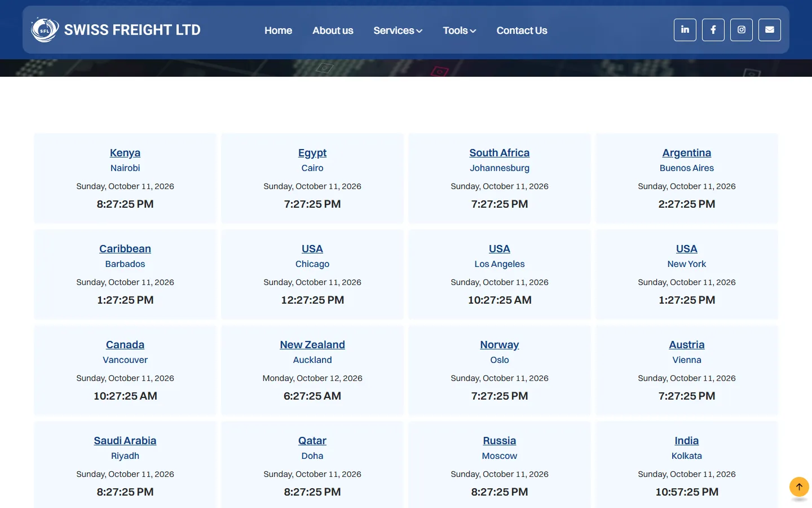Open the USA link above Los Angeles
Image resolution: width=812 pixels, height=508 pixels.
click(500, 249)
